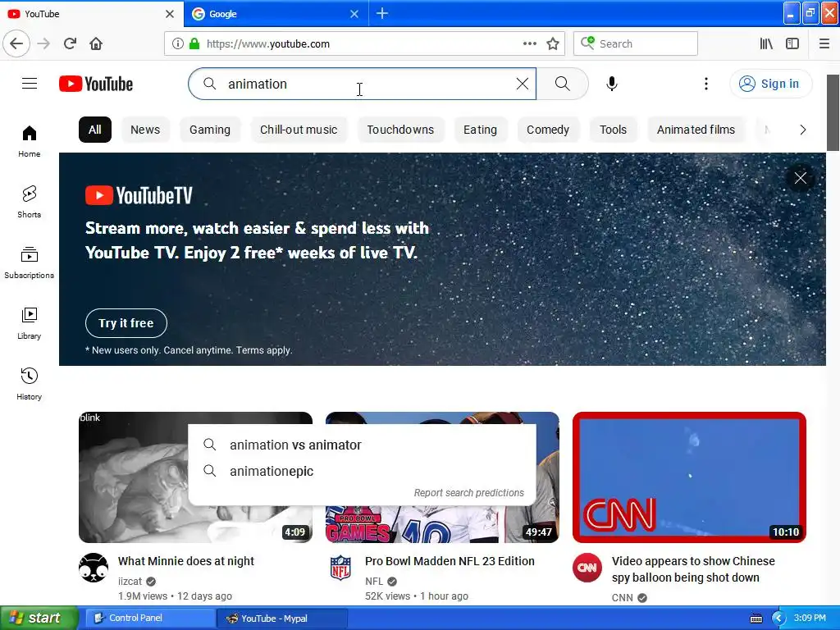This screenshot has width=840, height=630.
Task: Click Sign in button
Action: [x=770, y=84]
